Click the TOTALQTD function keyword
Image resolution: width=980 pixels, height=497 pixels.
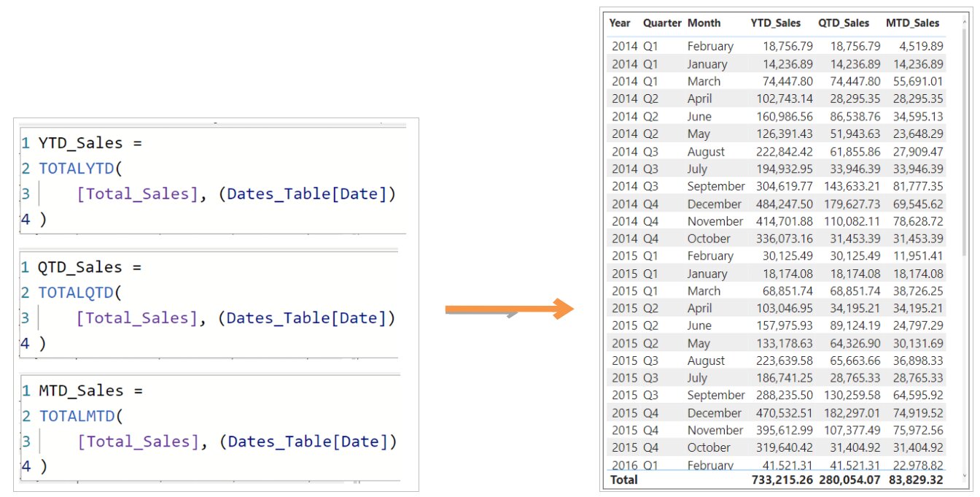[77, 293]
